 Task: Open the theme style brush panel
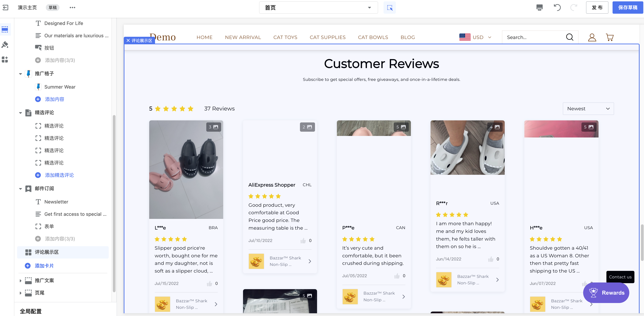pyautogui.click(x=5, y=44)
